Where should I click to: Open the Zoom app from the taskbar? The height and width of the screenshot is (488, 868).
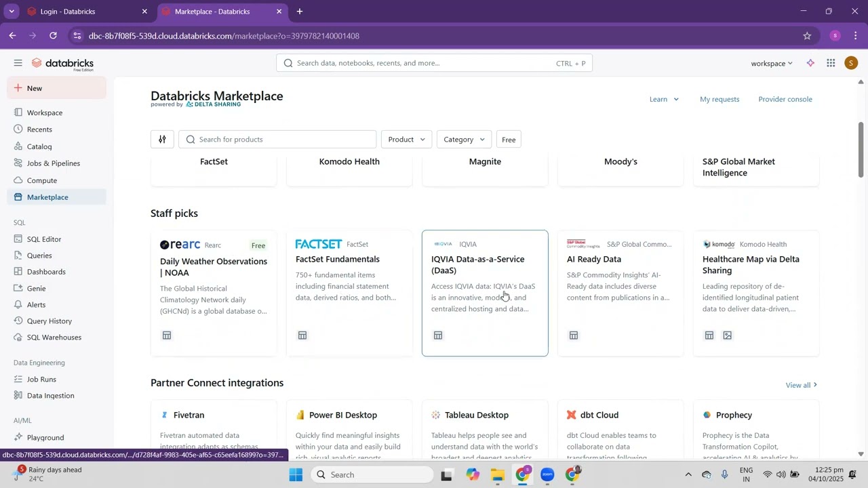point(548,474)
